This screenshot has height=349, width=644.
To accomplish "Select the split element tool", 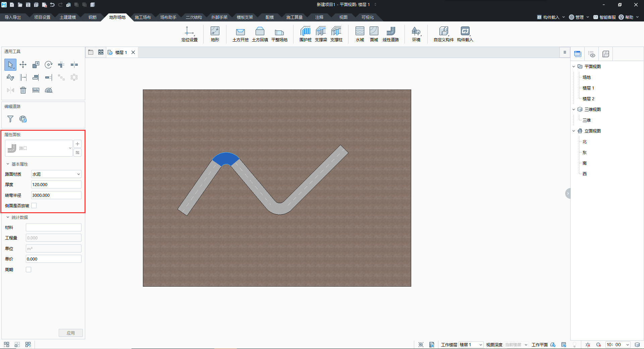I will pyautogui.click(x=74, y=65).
